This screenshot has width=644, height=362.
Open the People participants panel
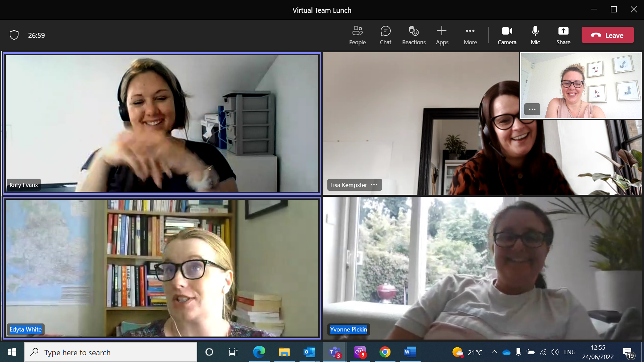(357, 35)
